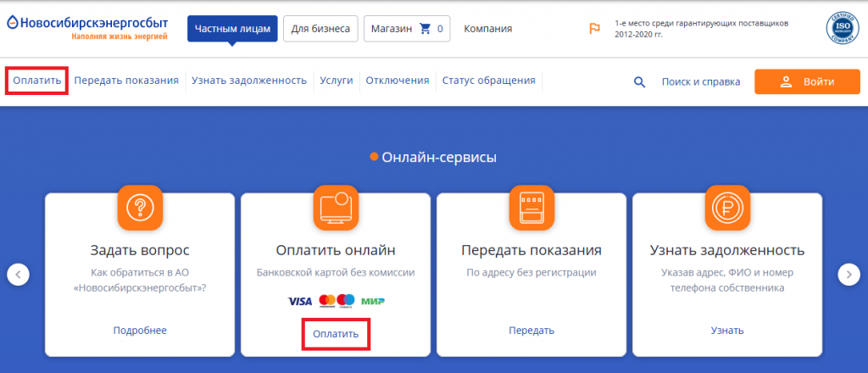Screen dimensions: 868x373
Task: Click Банковской картой без комиссии text
Action: coord(336,273)
